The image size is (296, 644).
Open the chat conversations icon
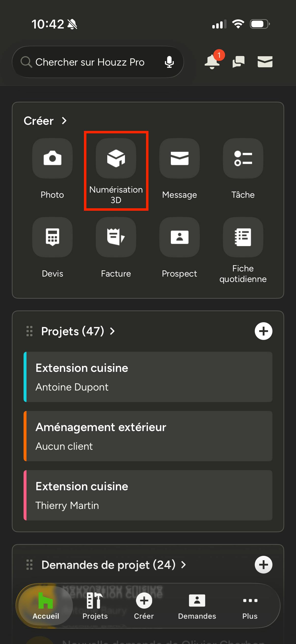click(238, 62)
